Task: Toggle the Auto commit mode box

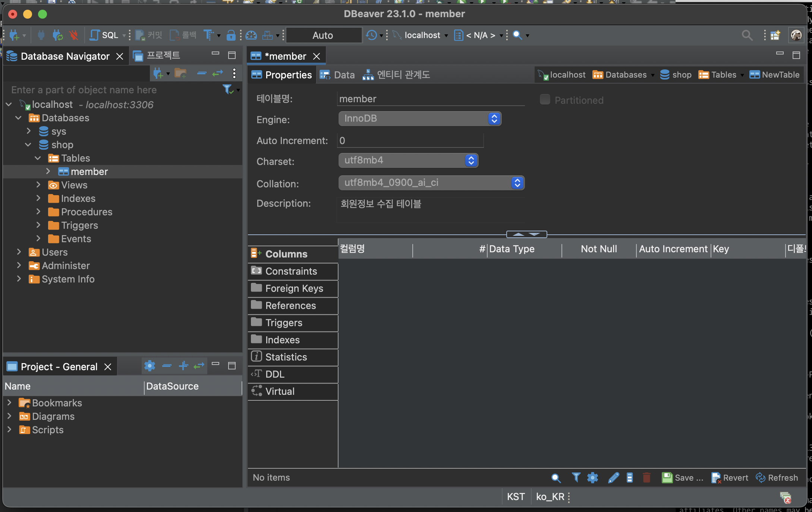Action: coord(323,35)
